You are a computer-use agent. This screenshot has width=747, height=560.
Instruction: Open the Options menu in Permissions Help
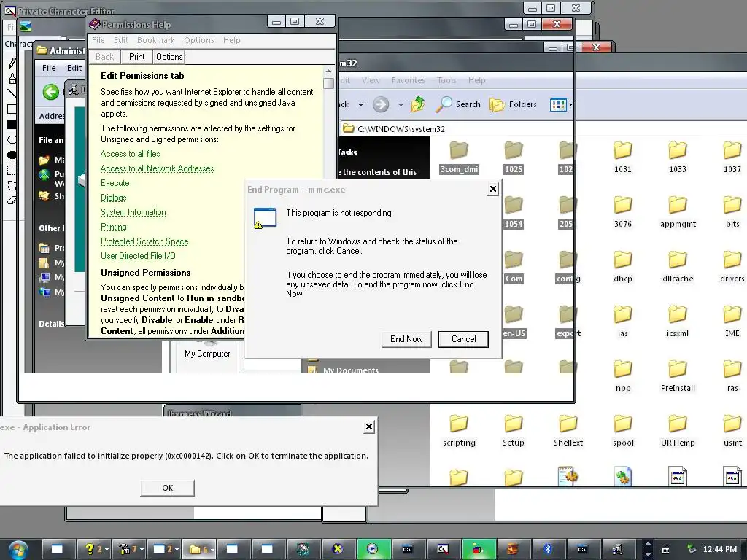pyautogui.click(x=199, y=41)
